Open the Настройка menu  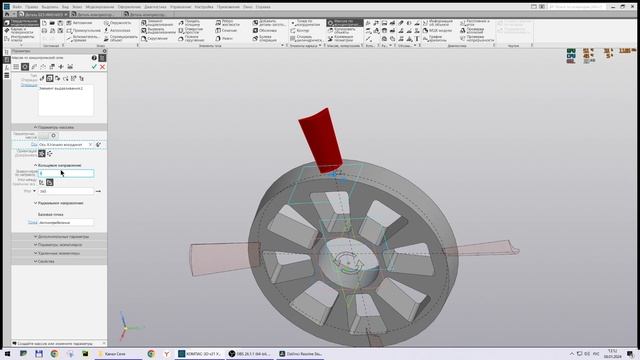204,7
